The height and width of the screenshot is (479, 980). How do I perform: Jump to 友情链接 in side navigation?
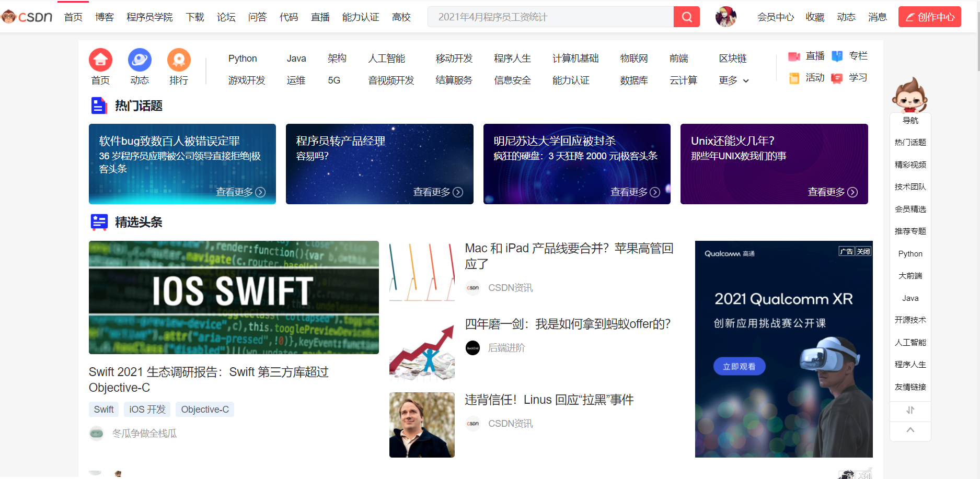910,387
